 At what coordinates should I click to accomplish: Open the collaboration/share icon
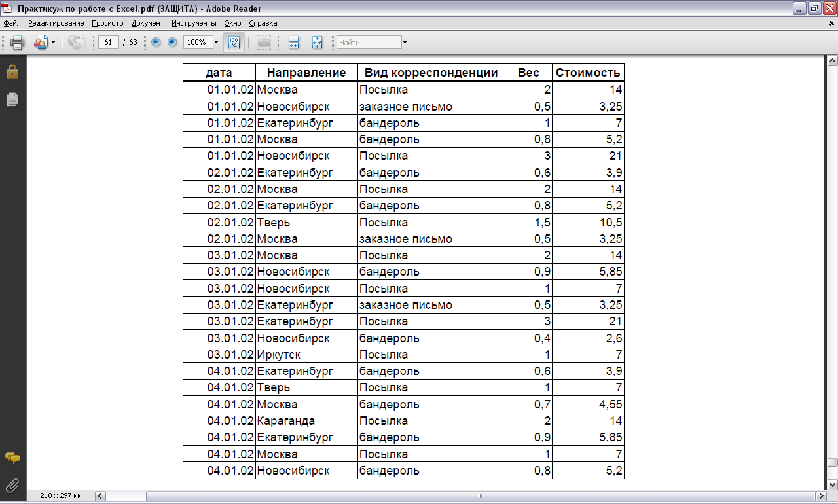point(41,43)
